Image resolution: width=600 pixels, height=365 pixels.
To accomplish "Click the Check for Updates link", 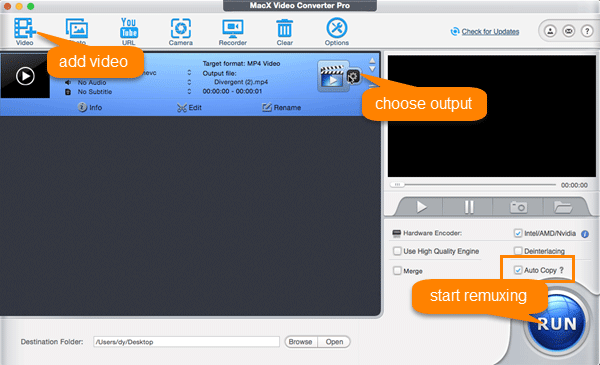I will tap(490, 31).
